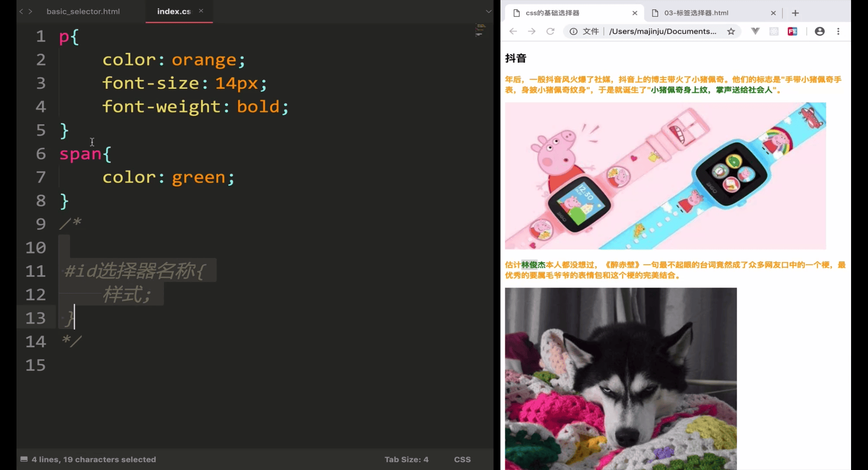
Task: Toggle the side bar status icon
Action: click(24, 459)
